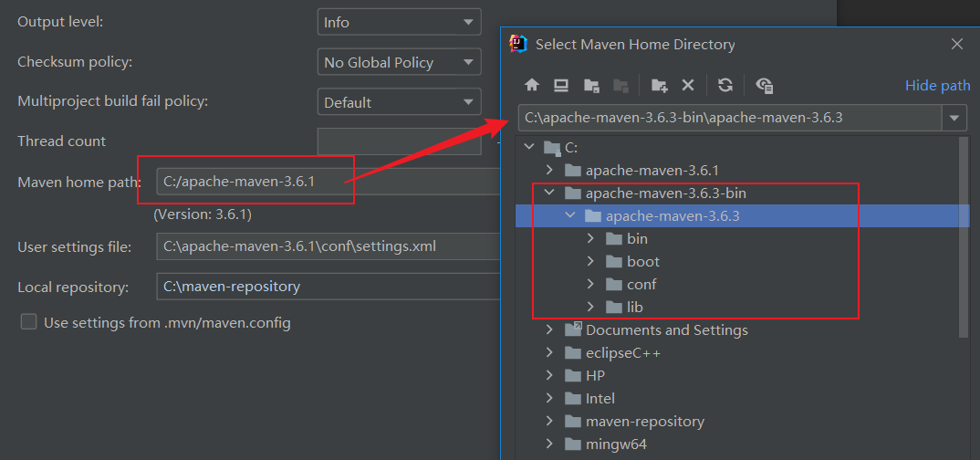
Task: Collapse the apache-maven-3.6.3-bin folder
Action: 549,193
